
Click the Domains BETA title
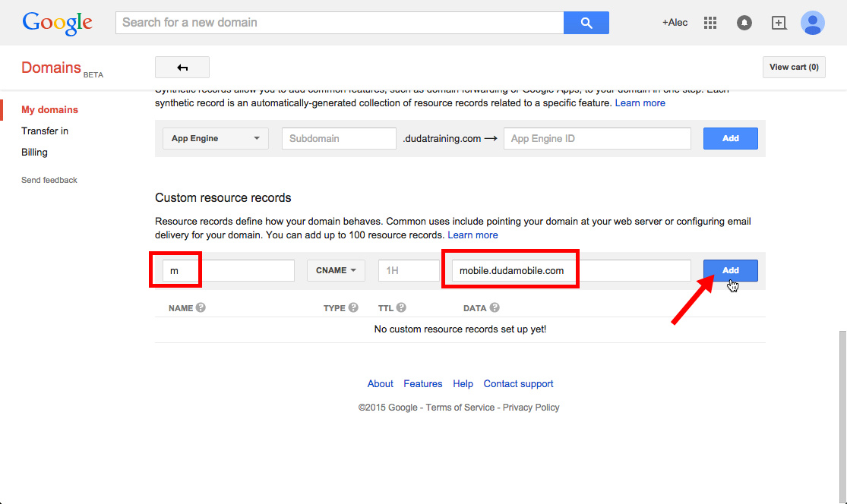[62, 68]
